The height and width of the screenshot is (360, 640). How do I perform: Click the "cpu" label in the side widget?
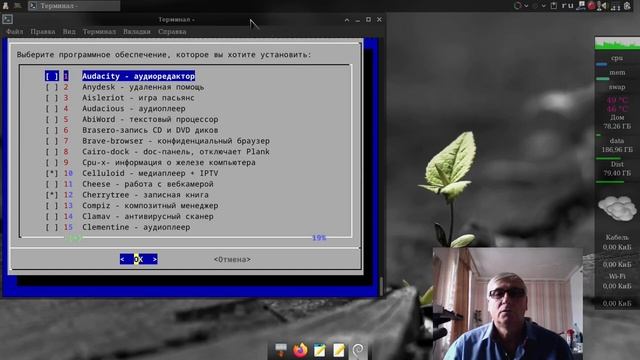point(617,58)
